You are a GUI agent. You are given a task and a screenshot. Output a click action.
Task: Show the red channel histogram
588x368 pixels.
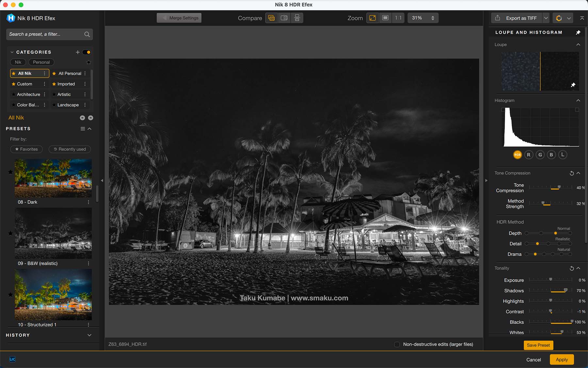(529, 155)
